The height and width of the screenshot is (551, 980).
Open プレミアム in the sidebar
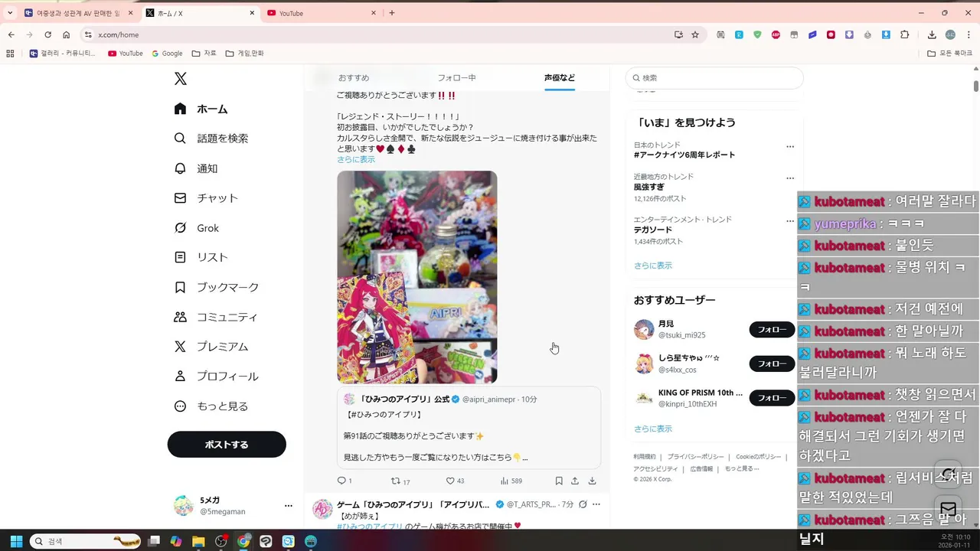click(211, 347)
